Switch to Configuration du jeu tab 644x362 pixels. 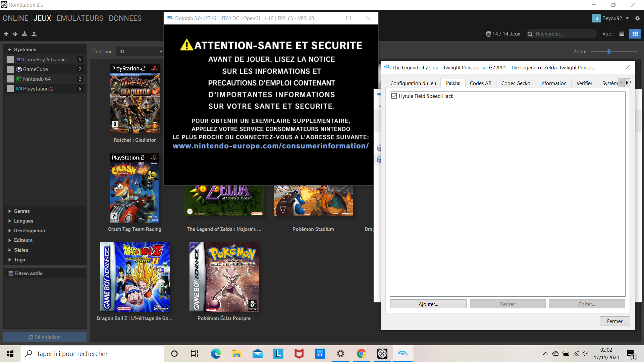[x=413, y=83]
